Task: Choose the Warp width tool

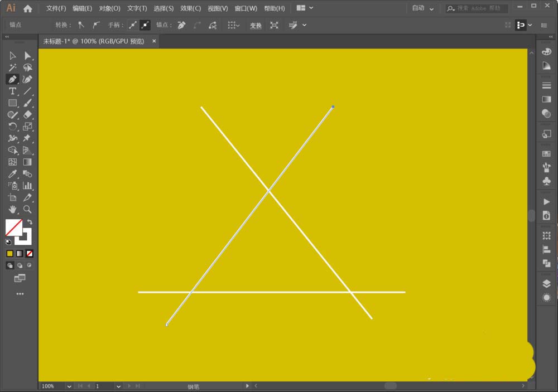Action: [x=12, y=138]
